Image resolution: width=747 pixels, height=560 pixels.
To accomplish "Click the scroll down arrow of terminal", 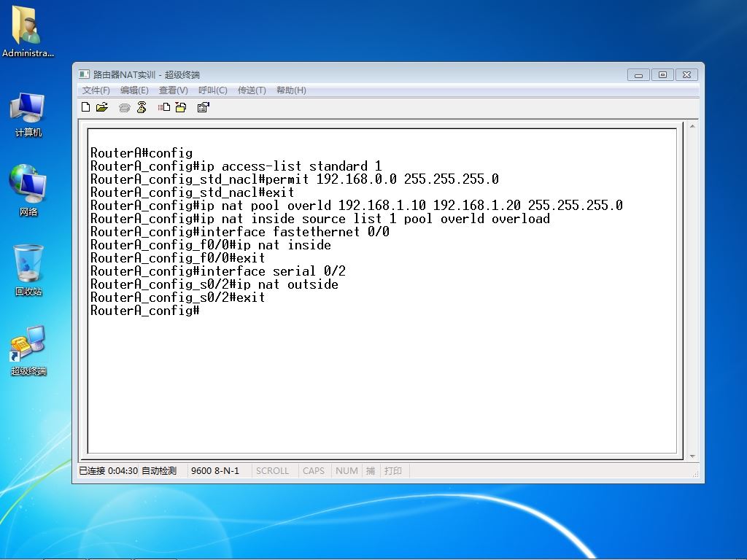I will coord(692,456).
